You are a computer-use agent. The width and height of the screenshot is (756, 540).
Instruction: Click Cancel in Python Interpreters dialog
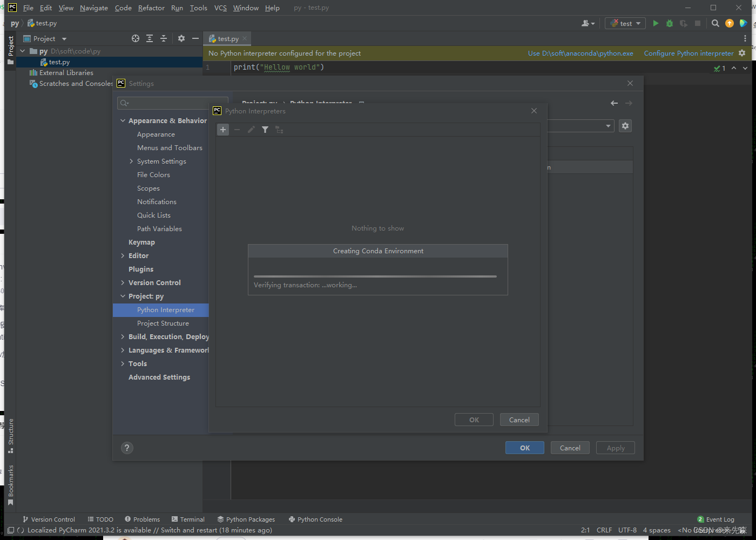click(519, 420)
